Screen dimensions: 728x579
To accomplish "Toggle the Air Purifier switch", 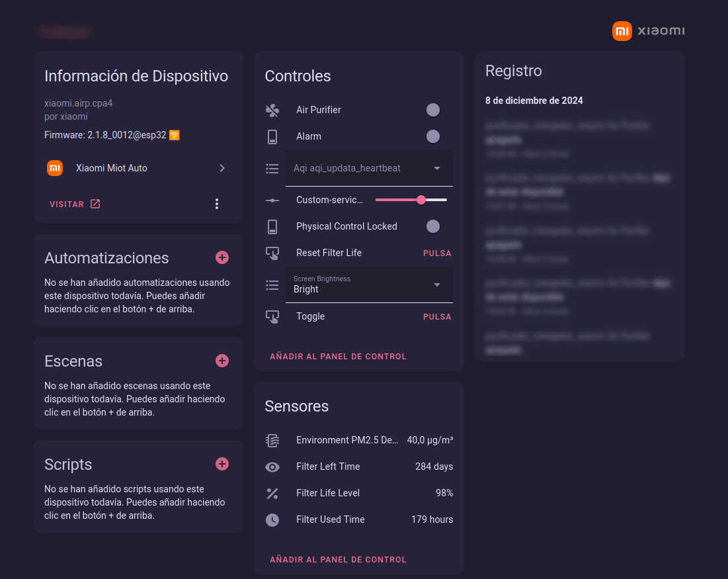I will coord(433,110).
